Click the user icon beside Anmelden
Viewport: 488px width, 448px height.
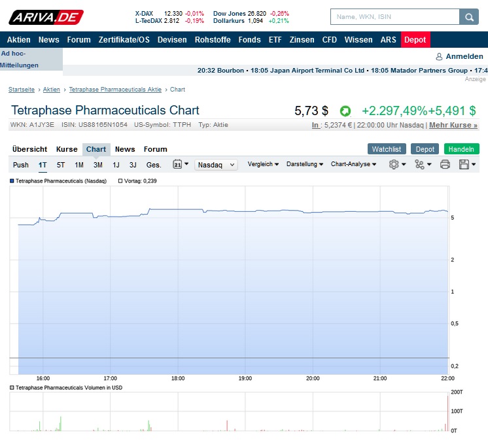point(439,57)
